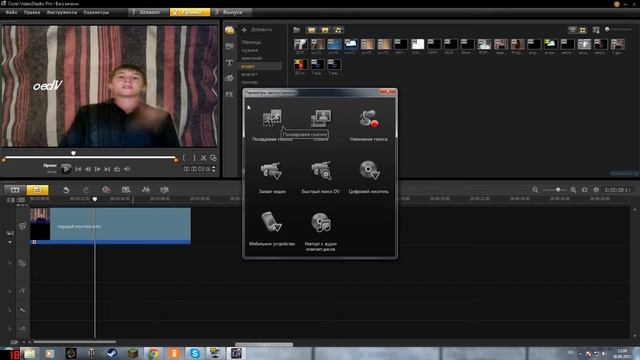Open the FX filter library panel
The image size is (640, 360).
point(229,95)
